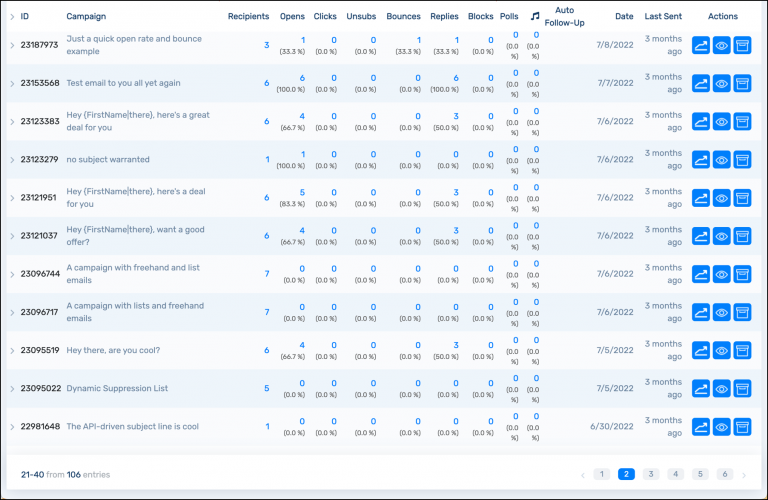Sort campaigns by Date column header
The image size is (768, 500).
[624, 16]
